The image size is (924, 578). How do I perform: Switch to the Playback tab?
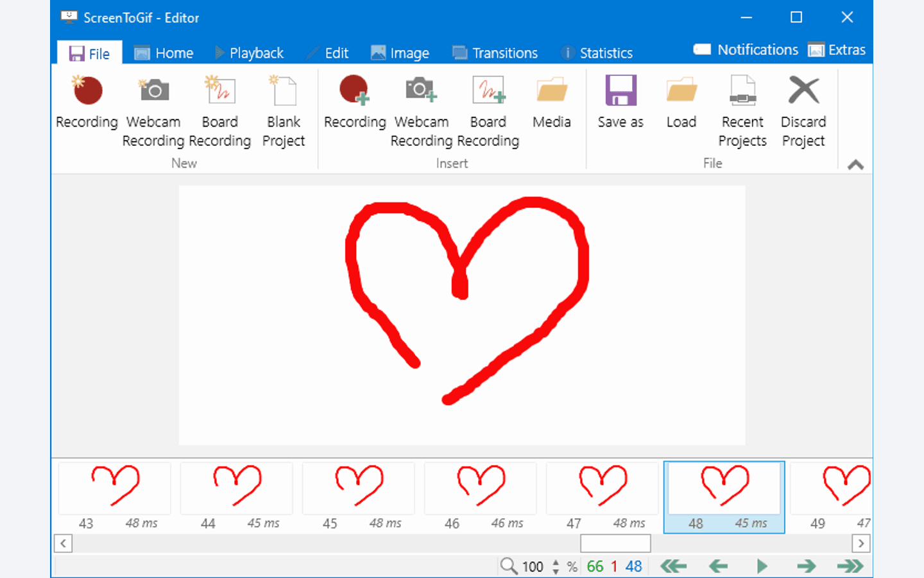pyautogui.click(x=250, y=53)
